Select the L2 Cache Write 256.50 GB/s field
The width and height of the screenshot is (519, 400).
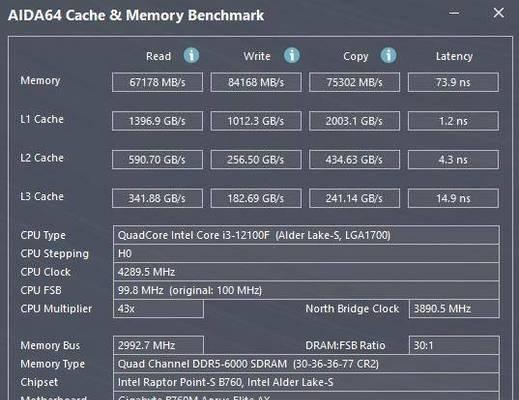pos(256,160)
